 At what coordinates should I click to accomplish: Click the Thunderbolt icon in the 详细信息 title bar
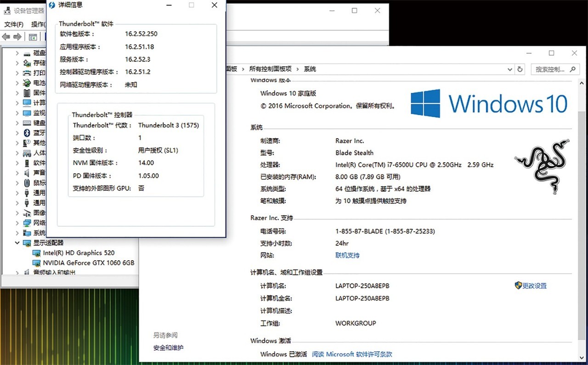pyautogui.click(x=52, y=5)
